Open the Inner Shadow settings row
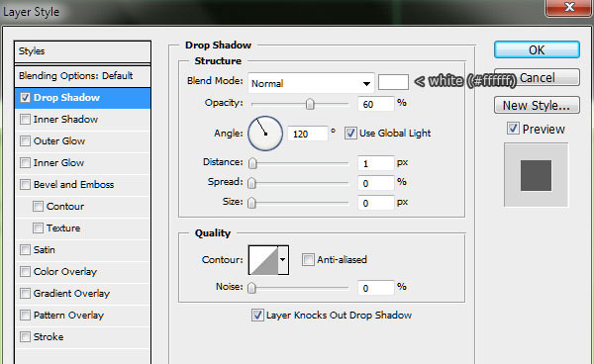Image resolution: width=594 pixels, height=364 pixels. click(82, 119)
